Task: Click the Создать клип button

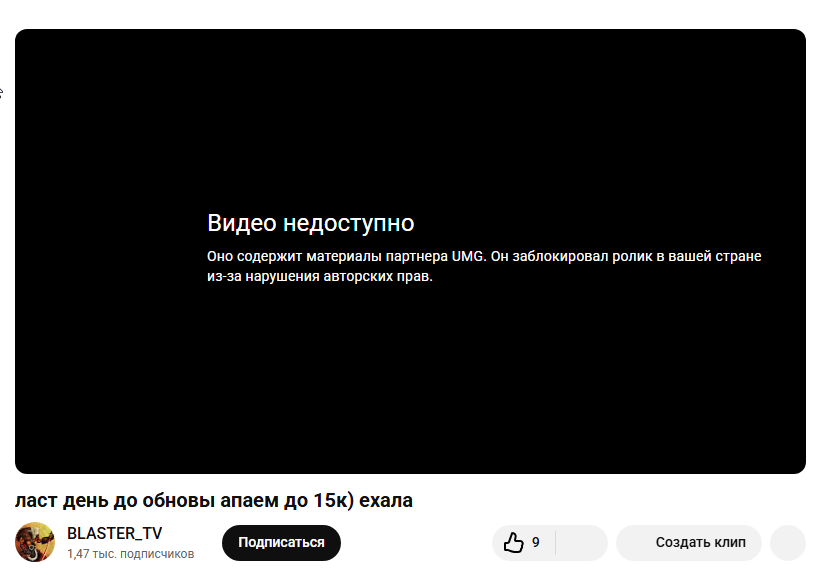Action: 689,542
